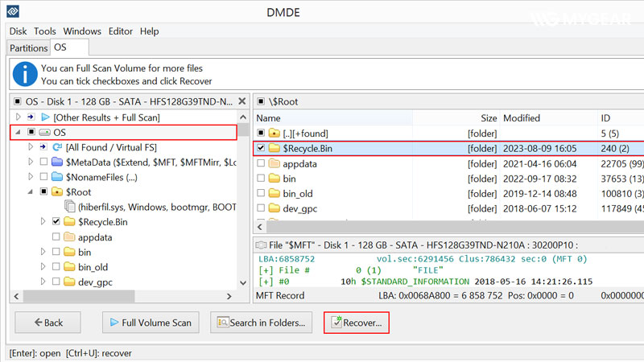The width and height of the screenshot is (644, 362).
Task: Expand the bin_old folder node
Action: [43, 267]
